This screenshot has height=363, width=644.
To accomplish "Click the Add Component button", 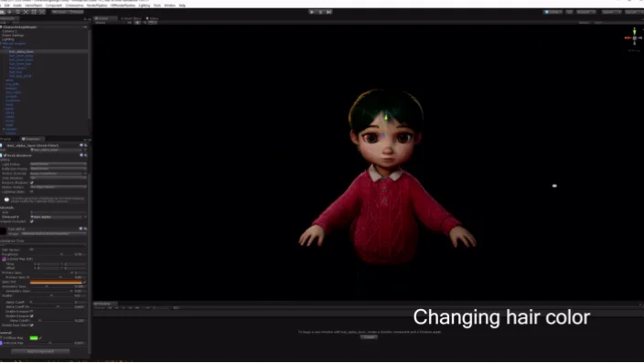I will click(x=40, y=351).
